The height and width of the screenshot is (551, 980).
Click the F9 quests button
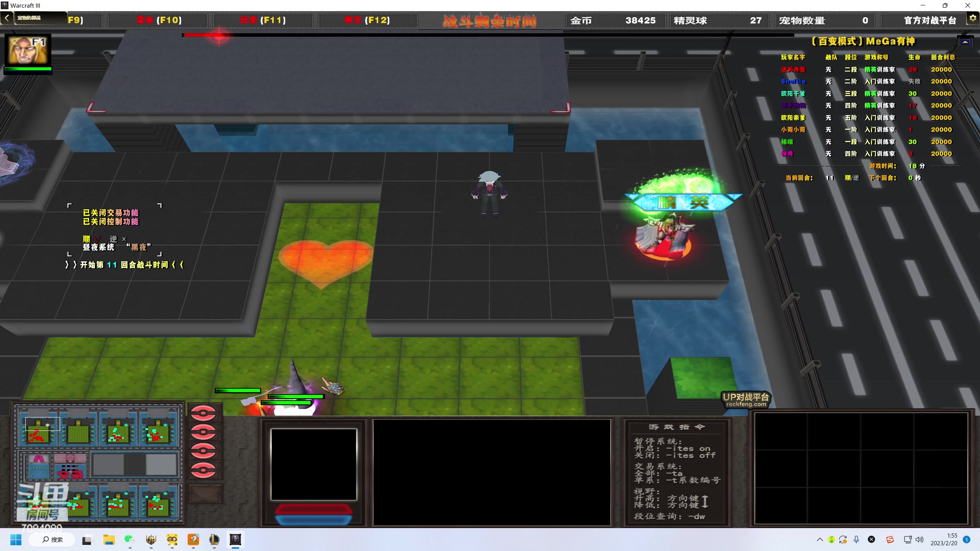pyautogui.click(x=84, y=20)
